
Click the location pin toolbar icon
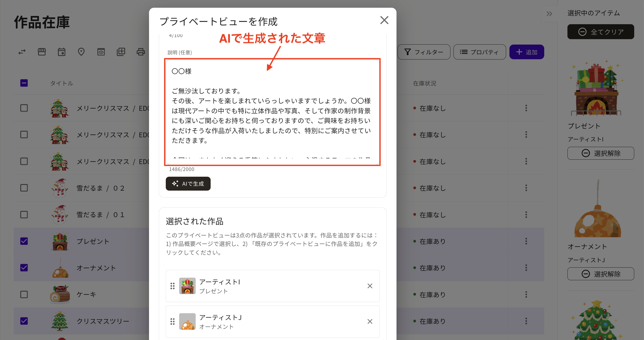pos(81,52)
